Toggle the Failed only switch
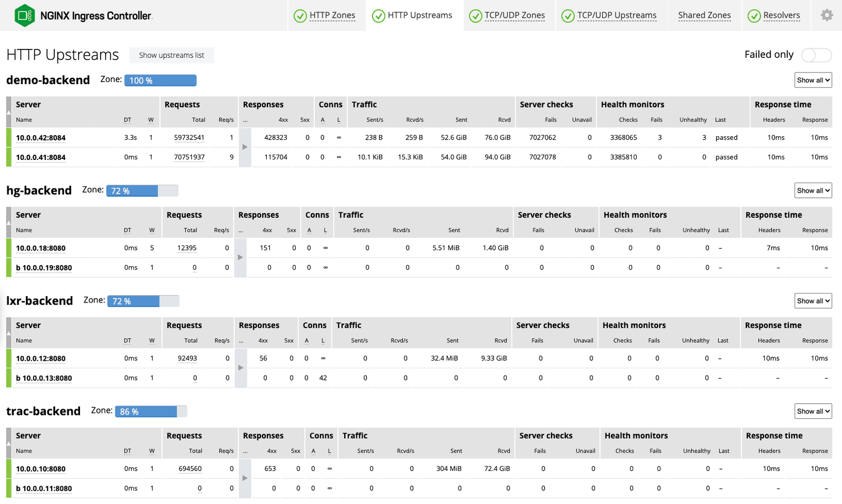This screenshot has height=504, width=842. tap(816, 55)
